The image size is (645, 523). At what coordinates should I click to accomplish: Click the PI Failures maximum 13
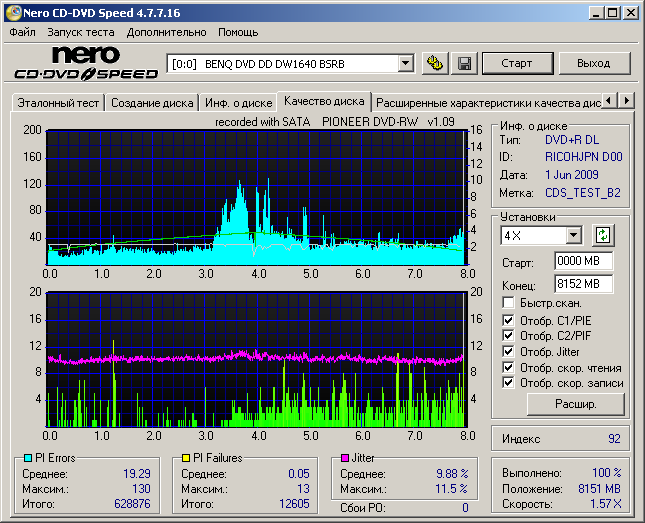point(303,488)
